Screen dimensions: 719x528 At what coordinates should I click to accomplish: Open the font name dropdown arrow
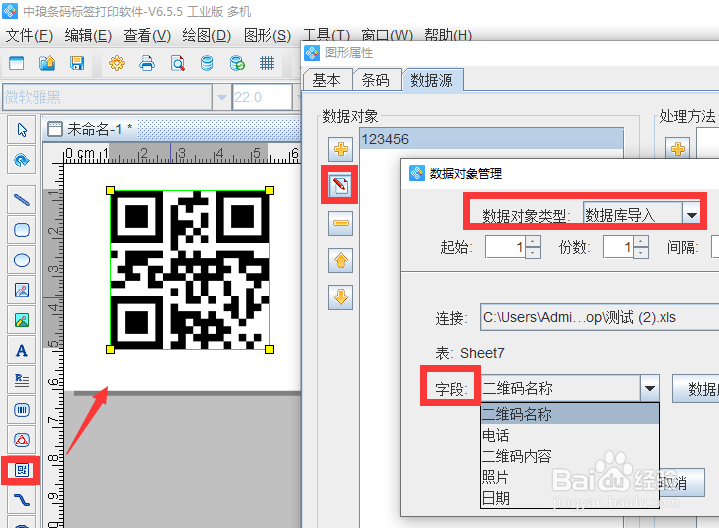tap(221, 97)
